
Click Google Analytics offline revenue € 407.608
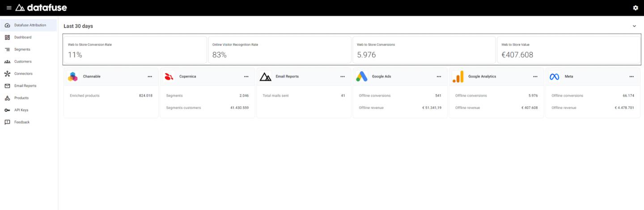coord(530,107)
